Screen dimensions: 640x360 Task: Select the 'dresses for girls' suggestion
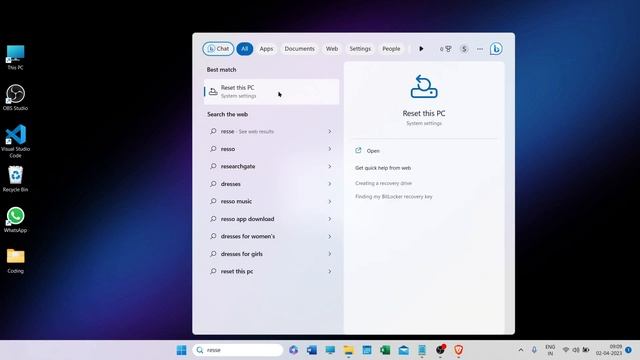(271, 254)
